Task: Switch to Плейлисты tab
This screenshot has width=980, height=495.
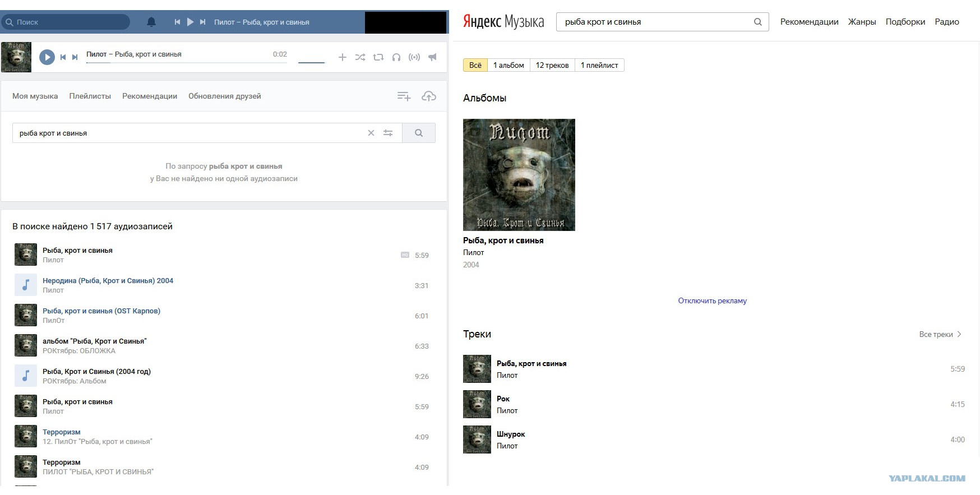Action: pyautogui.click(x=90, y=96)
